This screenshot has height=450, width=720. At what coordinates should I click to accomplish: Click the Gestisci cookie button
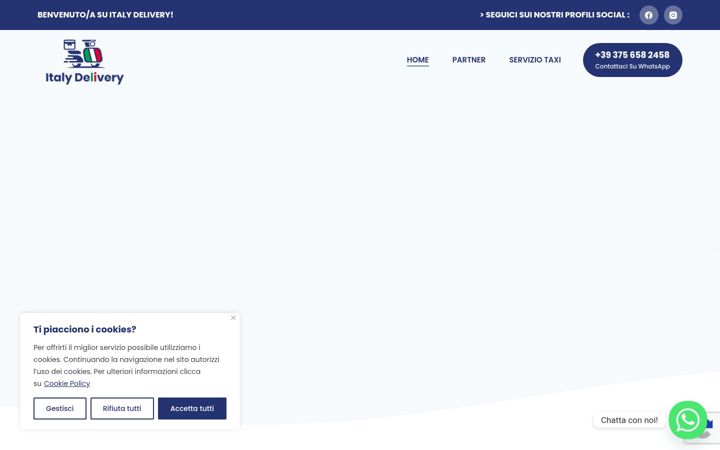tap(60, 408)
